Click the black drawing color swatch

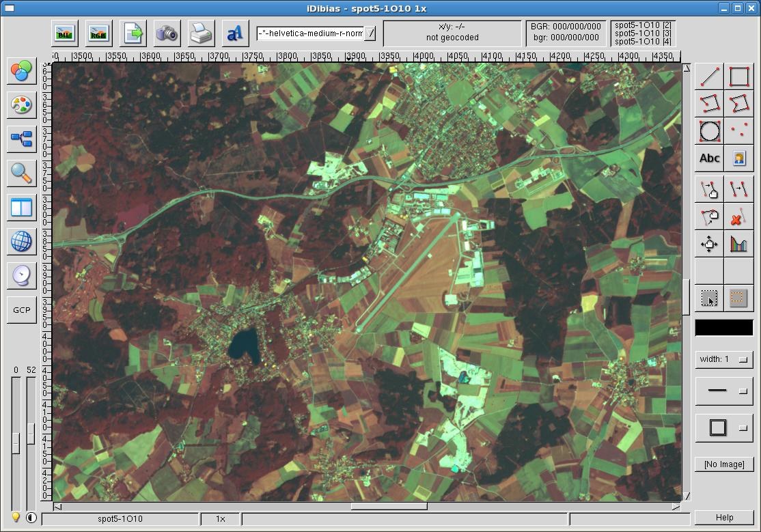click(723, 328)
